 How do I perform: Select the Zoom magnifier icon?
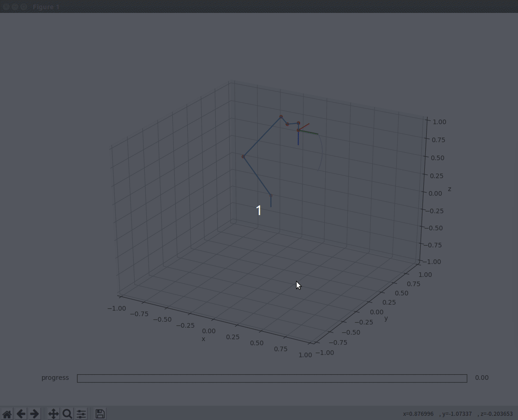[x=67, y=414]
